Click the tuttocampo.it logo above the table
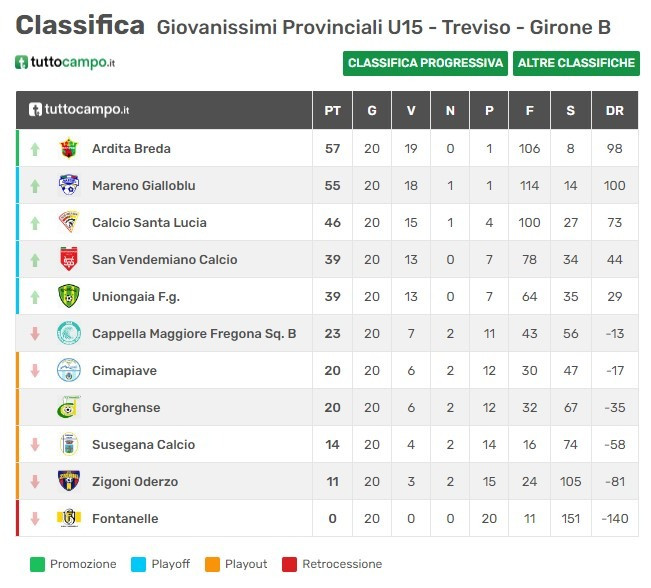Viewport: 651px width, 588px height. (x=65, y=63)
